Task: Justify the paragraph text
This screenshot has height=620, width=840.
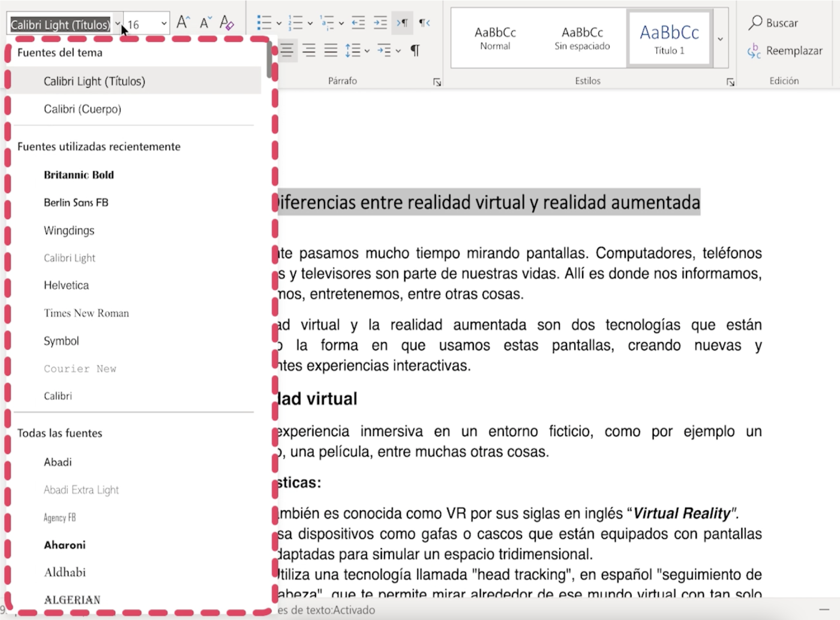Action: pyautogui.click(x=331, y=50)
